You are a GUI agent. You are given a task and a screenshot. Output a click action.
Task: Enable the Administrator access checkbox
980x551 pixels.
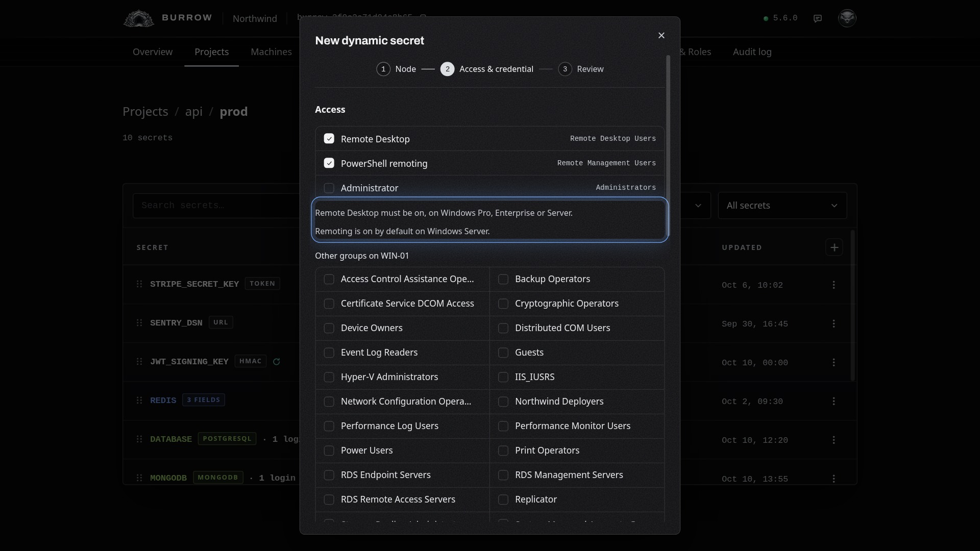click(329, 188)
